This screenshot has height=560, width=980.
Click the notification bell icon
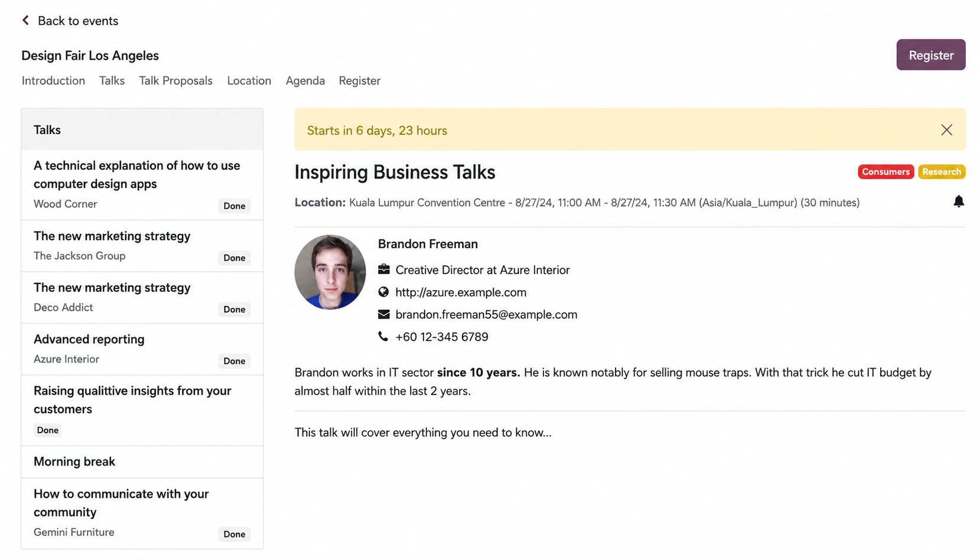958,201
